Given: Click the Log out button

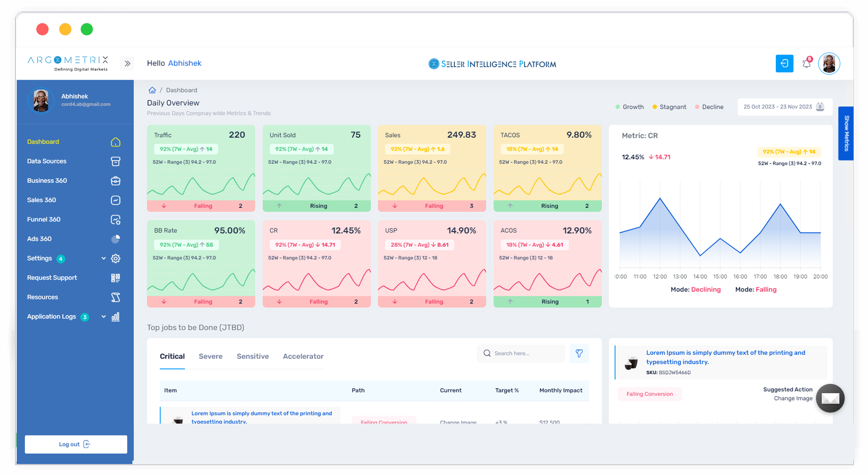Looking at the screenshot, I should pyautogui.click(x=76, y=444).
